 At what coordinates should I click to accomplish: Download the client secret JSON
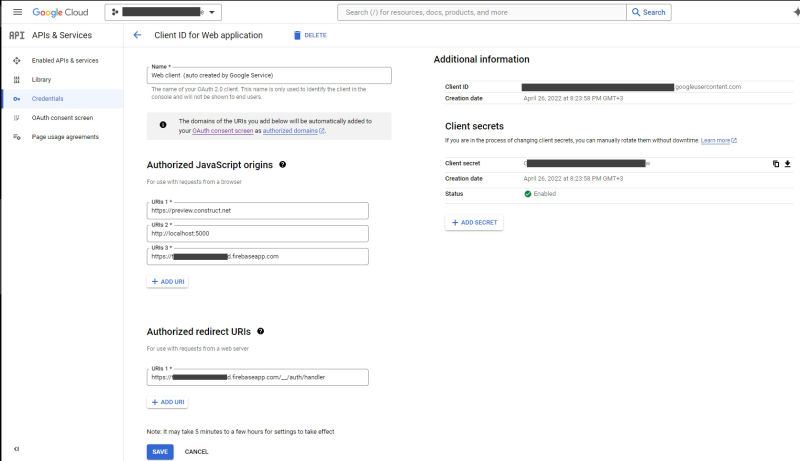coord(787,164)
